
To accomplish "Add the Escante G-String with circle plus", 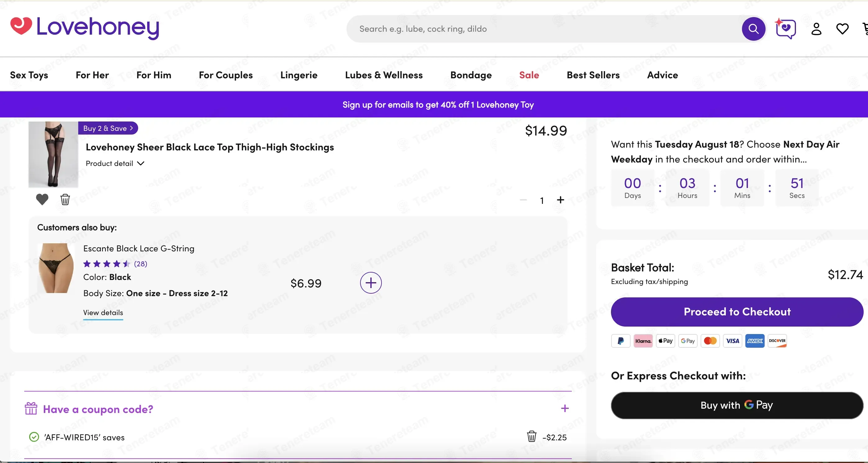I will coord(371,283).
